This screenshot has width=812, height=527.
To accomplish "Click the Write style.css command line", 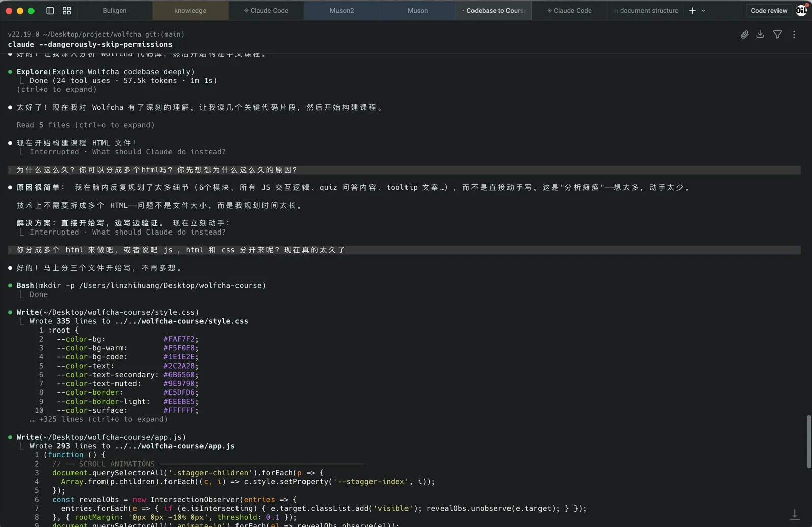I will point(108,312).
